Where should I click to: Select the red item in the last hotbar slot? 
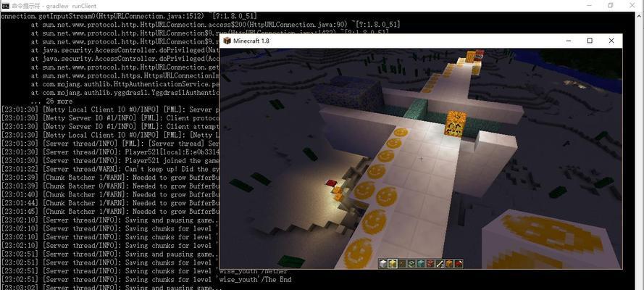tap(459, 264)
